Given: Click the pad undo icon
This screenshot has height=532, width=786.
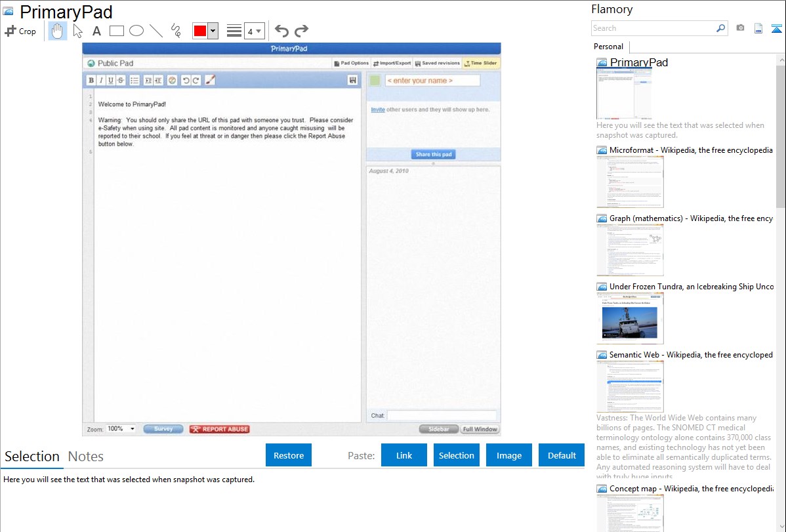Looking at the screenshot, I should (186, 80).
